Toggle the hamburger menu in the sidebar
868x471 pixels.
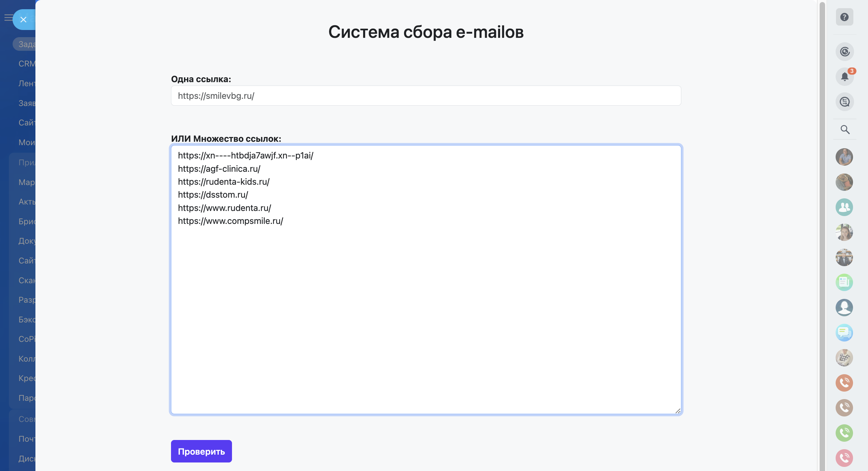[8, 17]
